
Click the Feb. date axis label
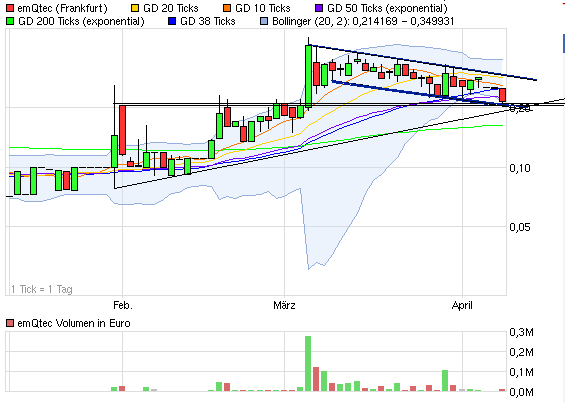pos(123,305)
